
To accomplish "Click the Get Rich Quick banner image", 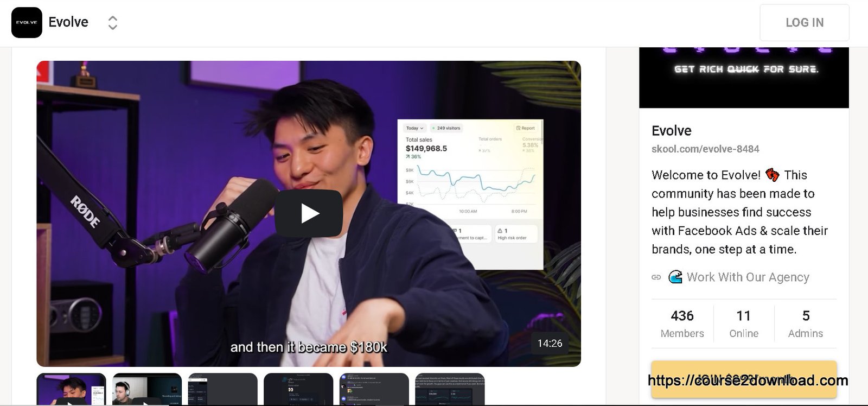I will point(744,77).
